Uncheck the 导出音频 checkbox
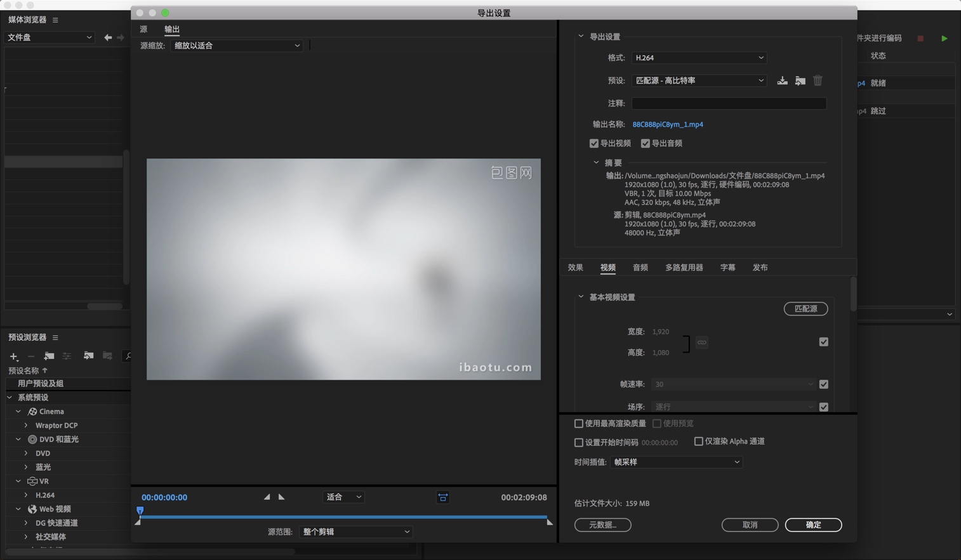 click(646, 143)
